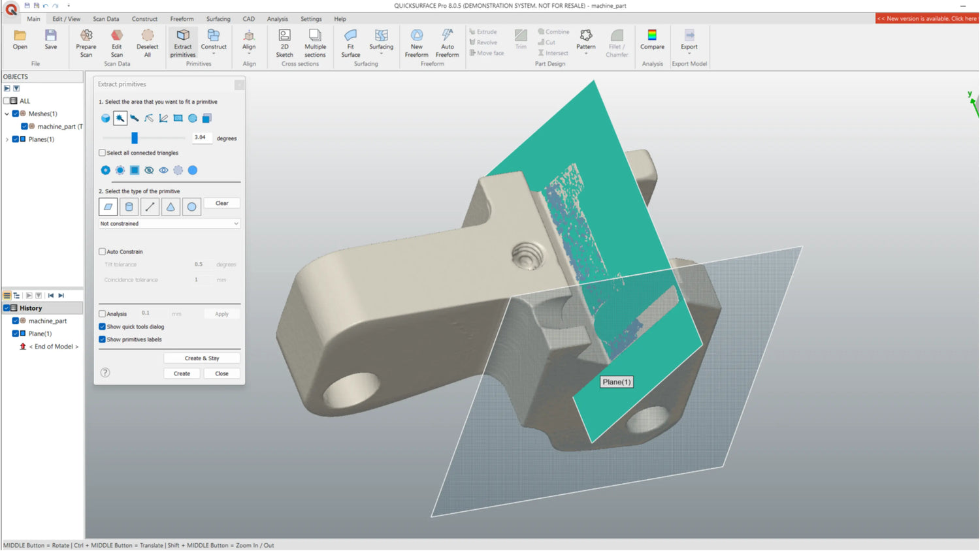Click the Clear button

221,203
